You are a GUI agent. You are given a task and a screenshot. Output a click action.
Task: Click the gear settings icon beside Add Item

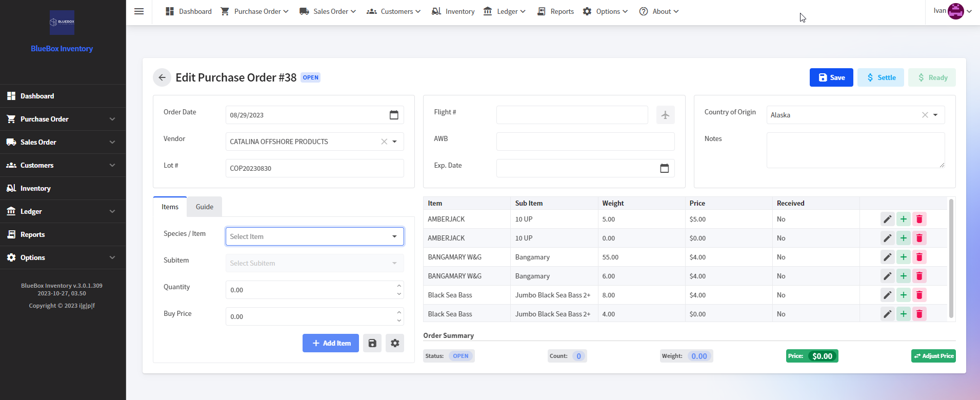(395, 343)
